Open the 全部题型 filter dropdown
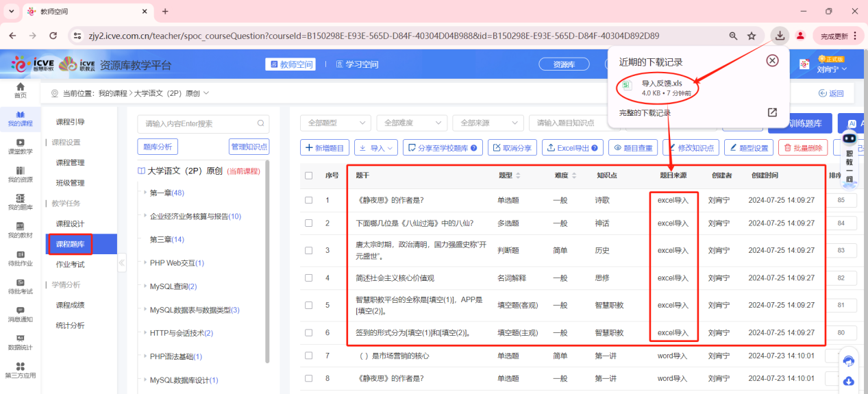 (x=336, y=123)
